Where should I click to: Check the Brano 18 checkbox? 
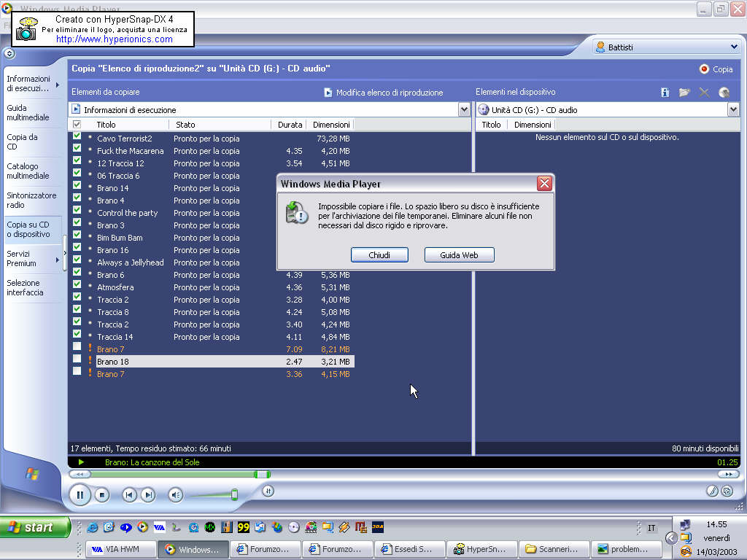pos(77,359)
